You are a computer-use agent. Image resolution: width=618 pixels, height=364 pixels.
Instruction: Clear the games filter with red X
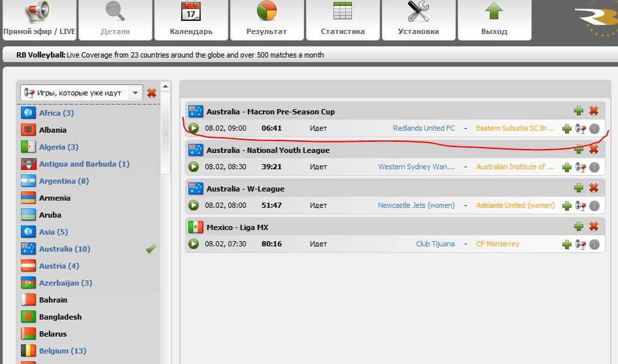tap(151, 93)
